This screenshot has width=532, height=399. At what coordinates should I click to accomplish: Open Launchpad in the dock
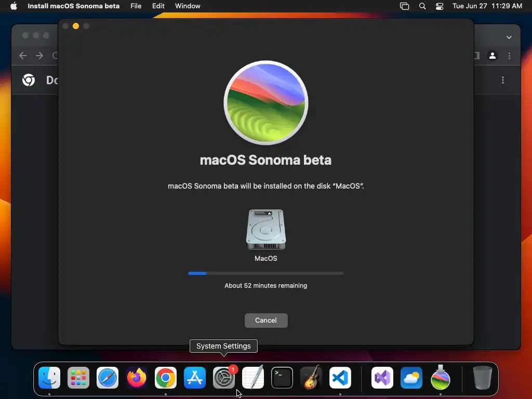click(x=78, y=378)
